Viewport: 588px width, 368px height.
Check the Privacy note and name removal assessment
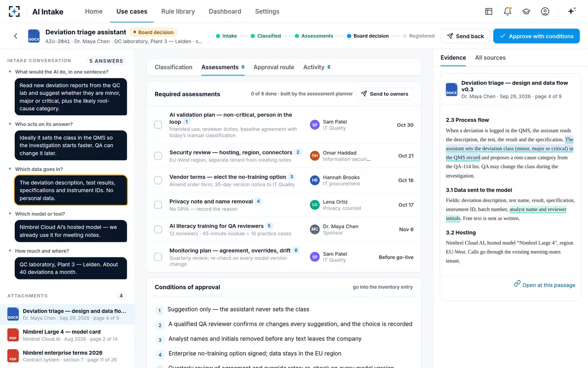158,205
